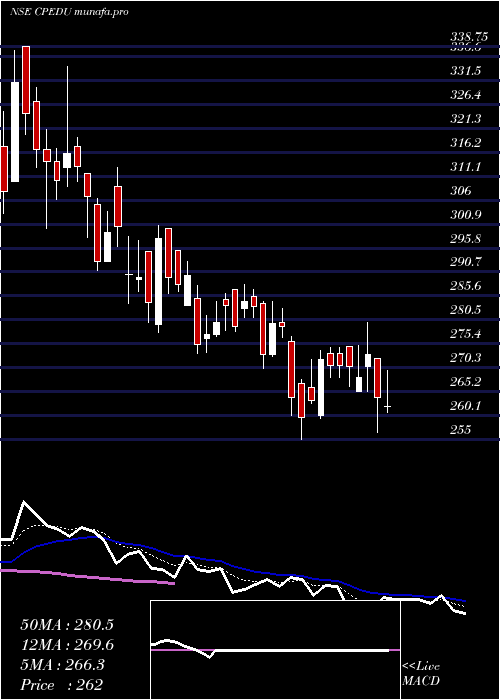
Task: Click the 331.5 price axis label
Action: [466, 71]
